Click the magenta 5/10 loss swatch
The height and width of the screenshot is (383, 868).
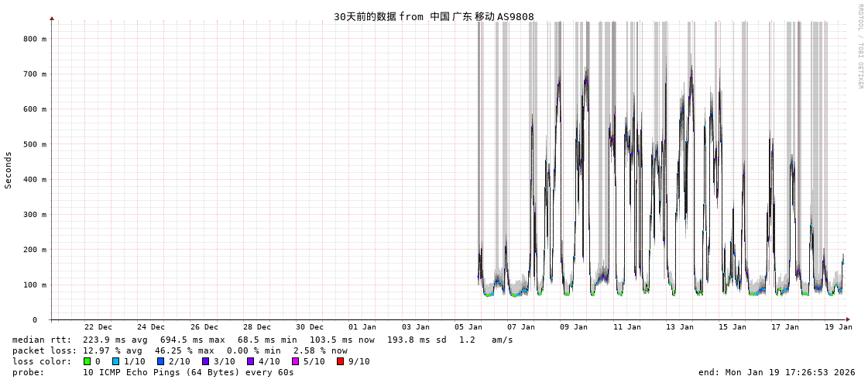[x=295, y=361]
